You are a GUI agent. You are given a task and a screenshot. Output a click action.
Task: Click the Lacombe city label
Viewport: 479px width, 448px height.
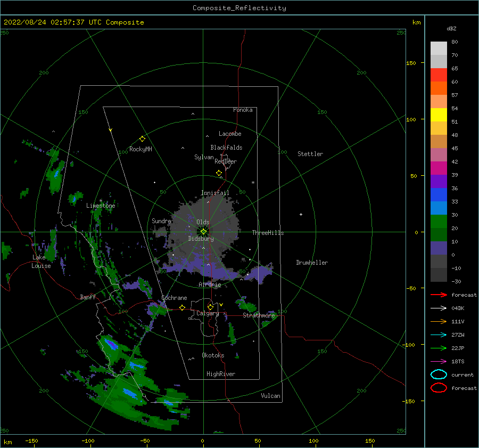click(230, 134)
